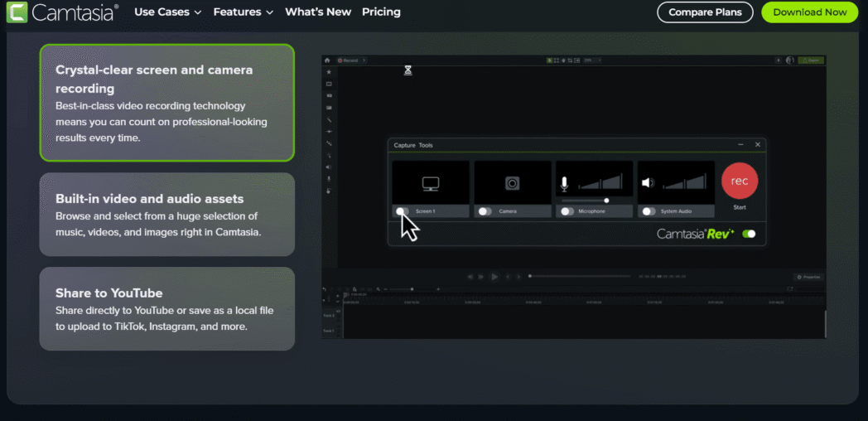Viewport: 868px width, 421px height.
Task: Minimize the Capture Tools window
Action: (740, 144)
